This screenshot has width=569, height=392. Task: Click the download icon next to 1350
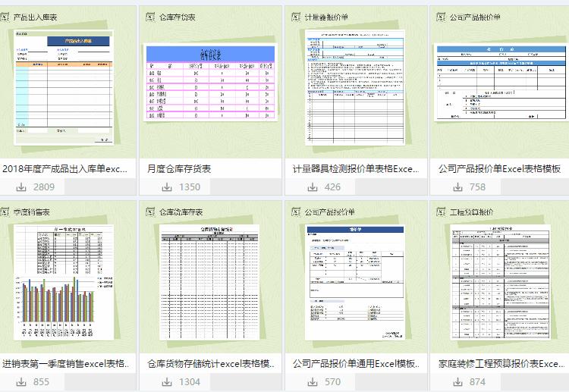click(x=167, y=187)
